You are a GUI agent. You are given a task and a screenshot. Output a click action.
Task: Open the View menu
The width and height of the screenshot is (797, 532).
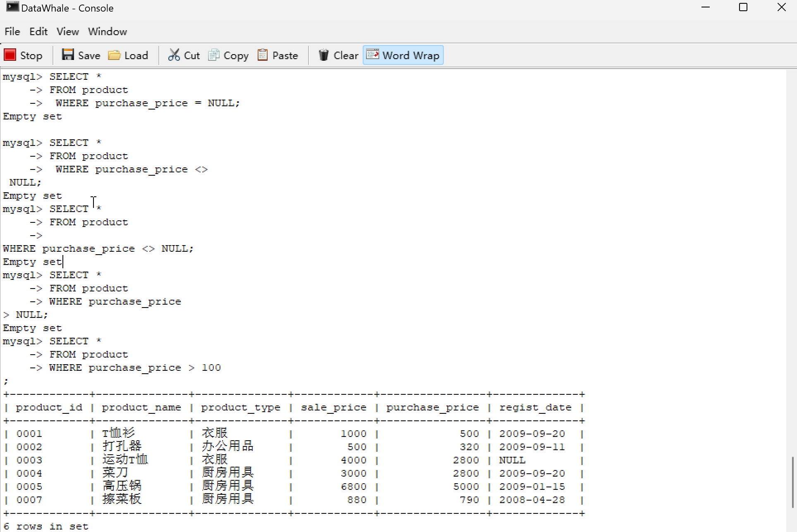pyautogui.click(x=67, y=32)
